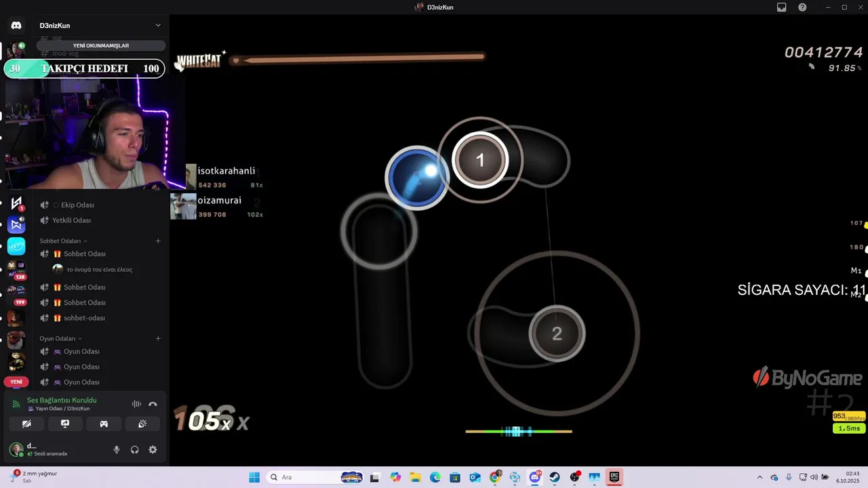Click the Windows taskbar search box
Image resolution: width=868 pixels, height=488 pixels.
316,477
